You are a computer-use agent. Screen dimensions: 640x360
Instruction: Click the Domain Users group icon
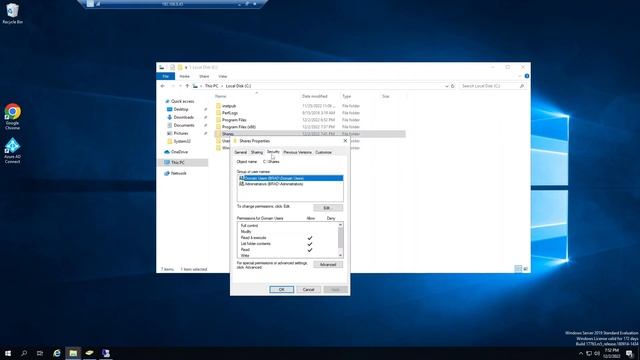pyautogui.click(x=242, y=178)
